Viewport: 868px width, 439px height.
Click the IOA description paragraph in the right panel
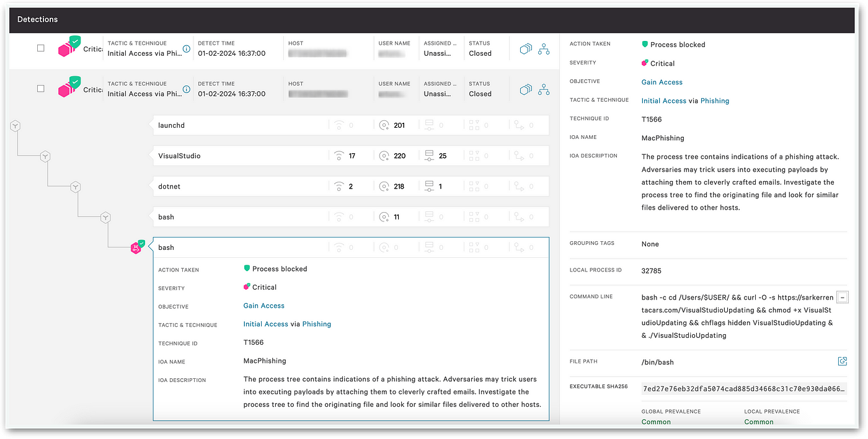pyautogui.click(x=740, y=182)
